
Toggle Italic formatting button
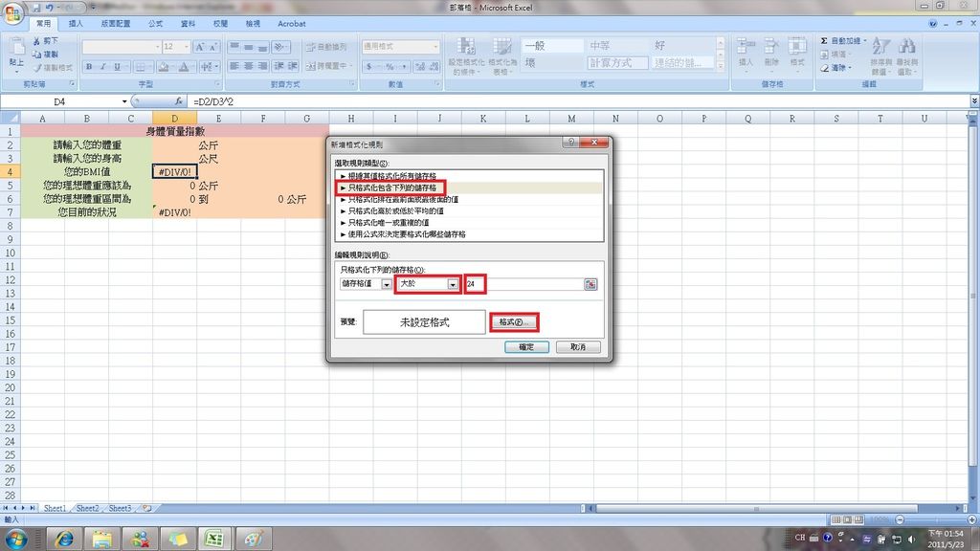click(x=103, y=67)
